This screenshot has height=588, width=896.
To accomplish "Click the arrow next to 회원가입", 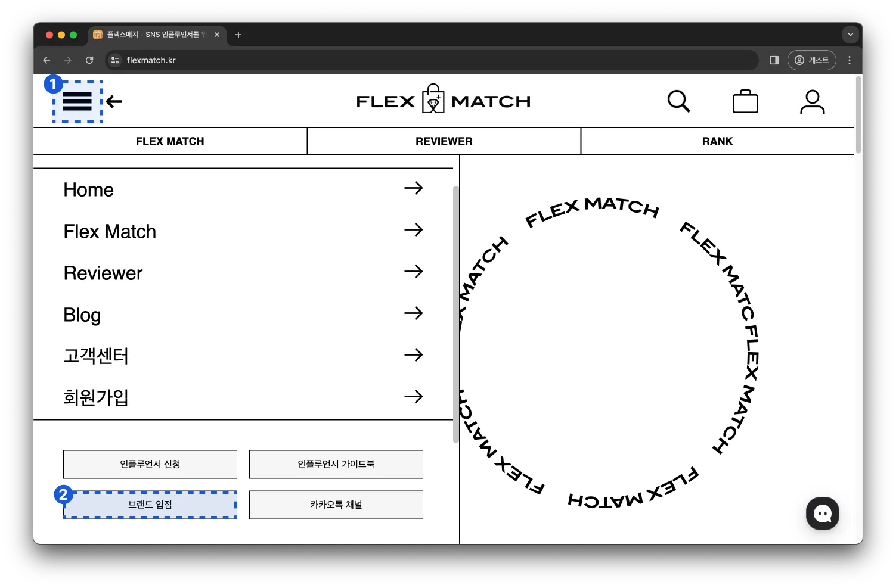I will [414, 397].
